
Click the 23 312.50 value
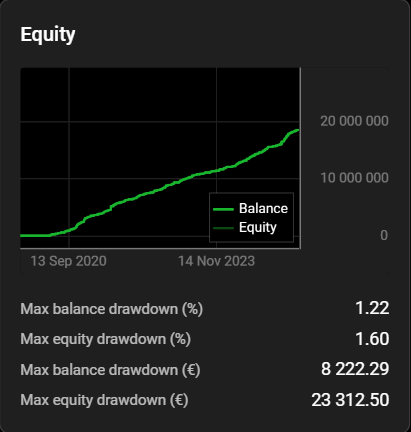point(350,400)
